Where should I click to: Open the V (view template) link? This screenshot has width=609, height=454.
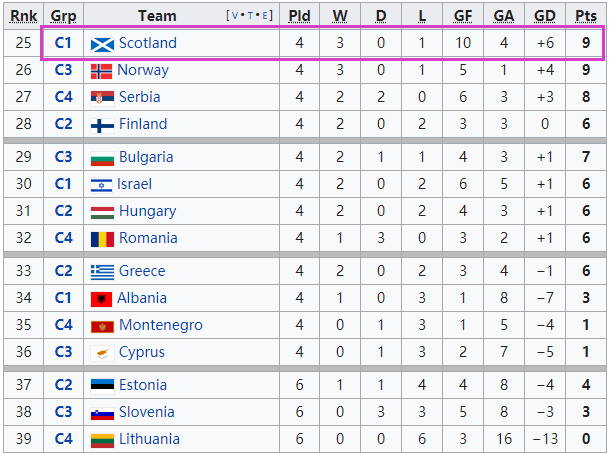[x=236, y=16]
